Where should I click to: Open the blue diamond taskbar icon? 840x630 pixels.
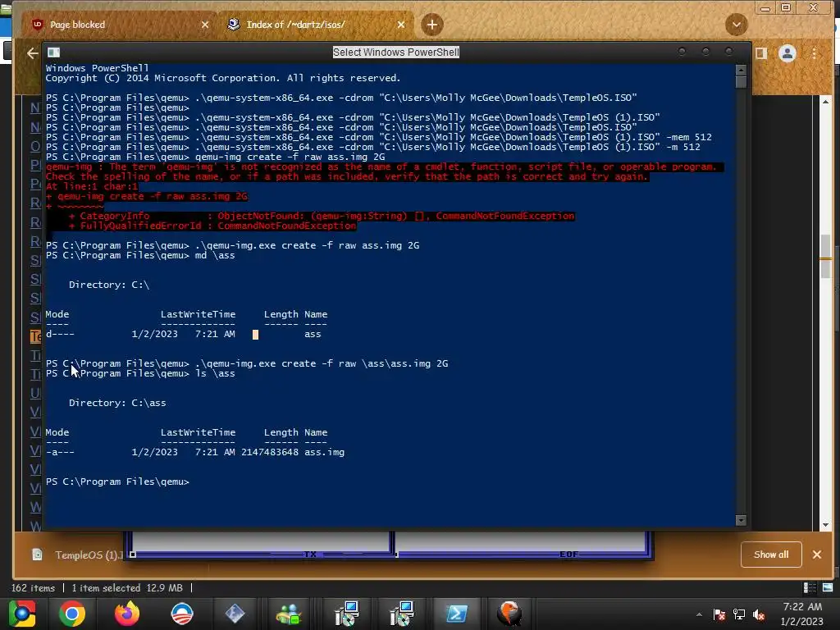[x=235, y=614]
